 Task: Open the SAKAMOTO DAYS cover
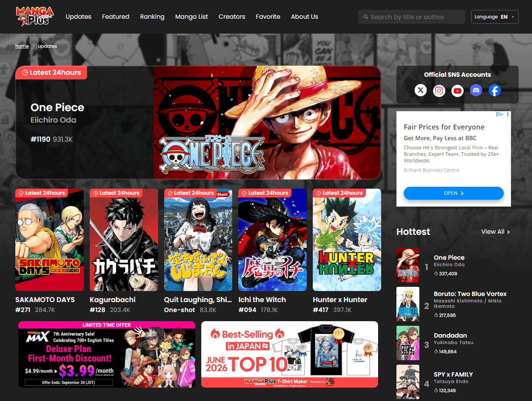coord(49,240)
